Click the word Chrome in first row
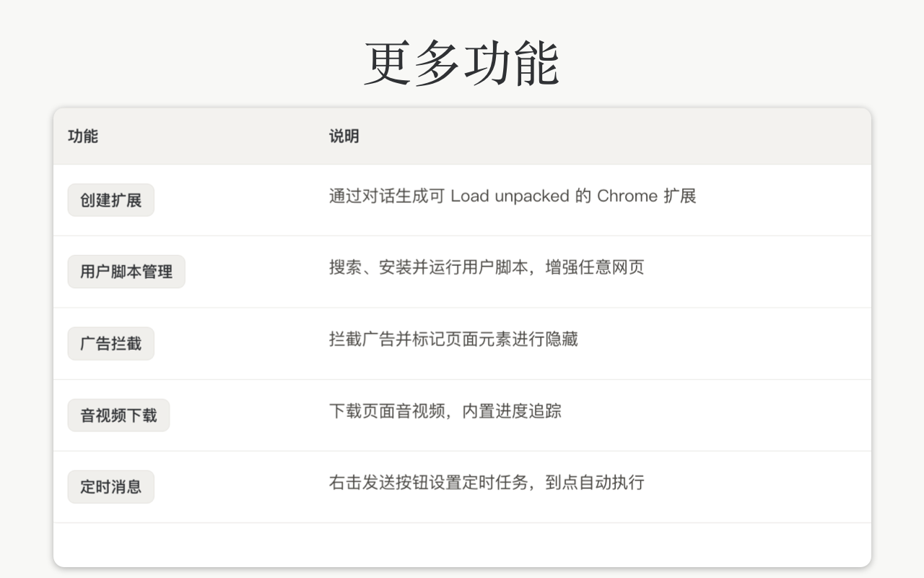Viewport: 924px width, 578px height. click(x=627, y=196)
